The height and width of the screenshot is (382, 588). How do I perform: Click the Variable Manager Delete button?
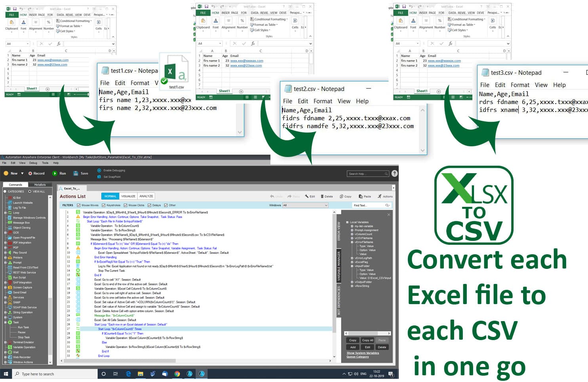click(x=382, y=347)
